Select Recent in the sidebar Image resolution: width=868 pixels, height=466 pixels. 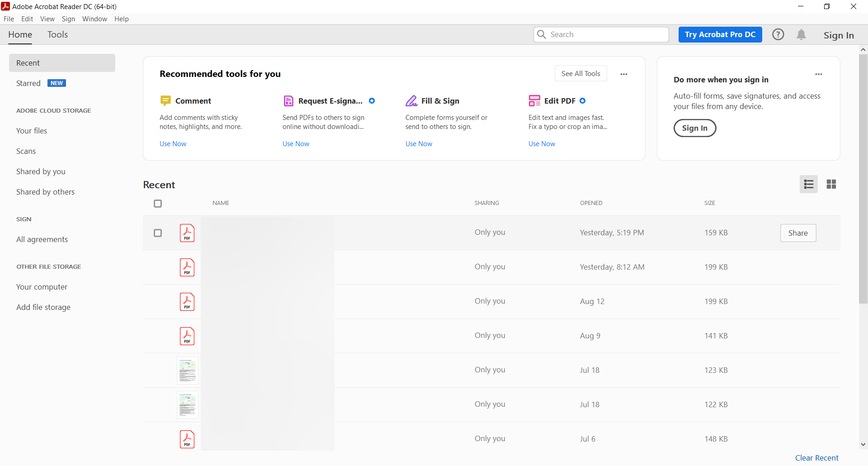62,63
